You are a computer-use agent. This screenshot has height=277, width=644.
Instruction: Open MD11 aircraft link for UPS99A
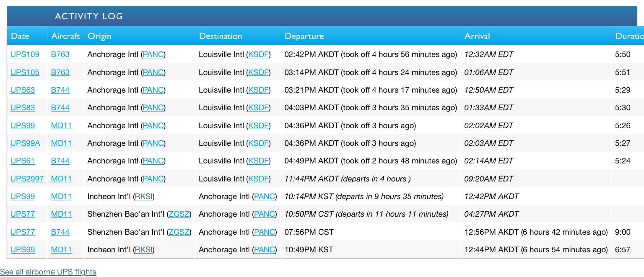click(x=62, y=143)
